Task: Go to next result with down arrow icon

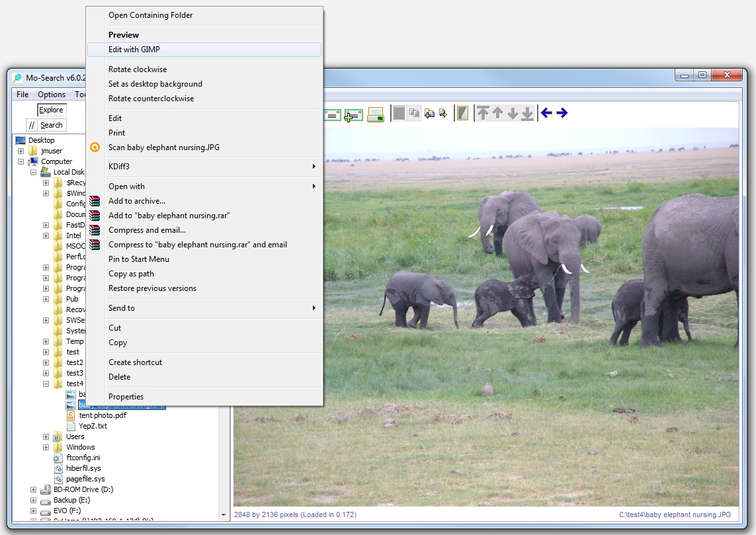Action: pyautogui.click(x=514, y=113)
